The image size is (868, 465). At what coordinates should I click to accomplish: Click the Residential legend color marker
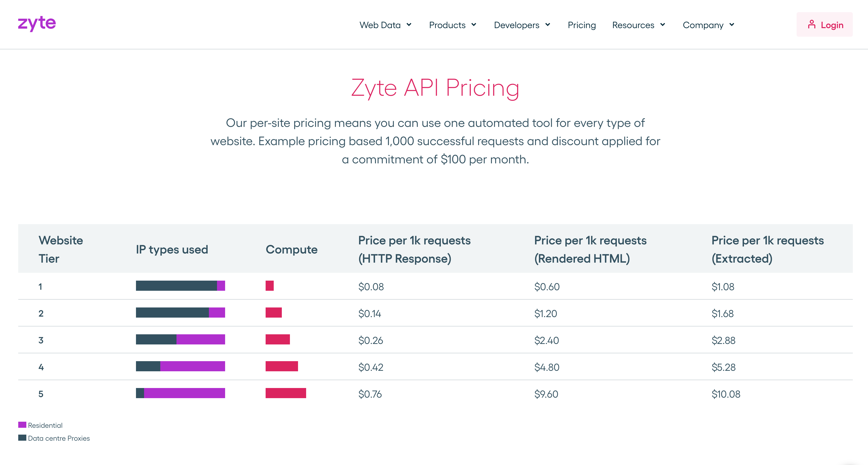(x=22, y=425)
